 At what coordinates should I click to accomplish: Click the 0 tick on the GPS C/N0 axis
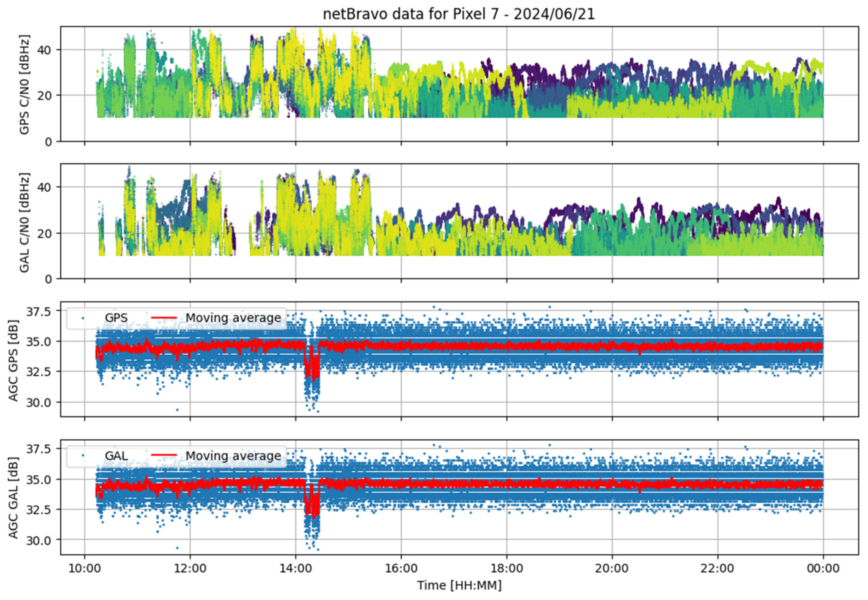49,142
